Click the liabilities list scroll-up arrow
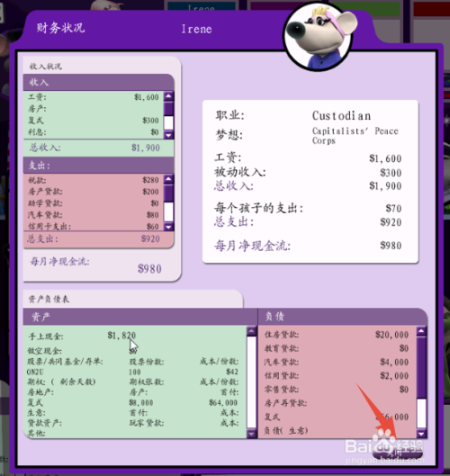This screenshot has width=450, height=476. point(421,331)
